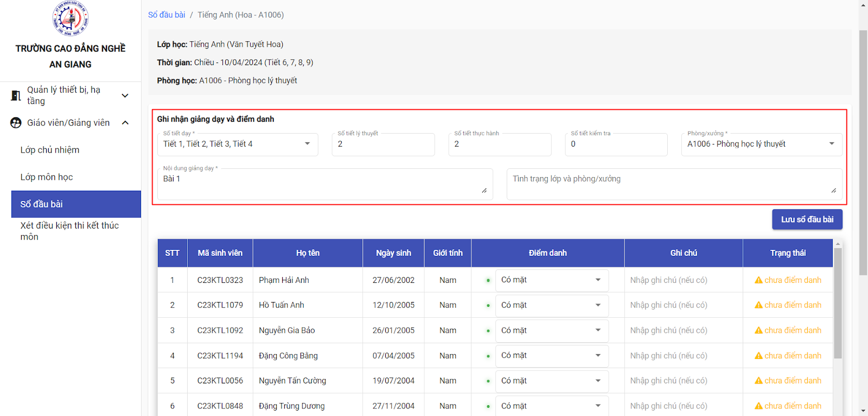Viewport: 868px width, 416px height.
Task: Click warning icon in Hồ Tuấn Anh row
Action: point(758,305)
